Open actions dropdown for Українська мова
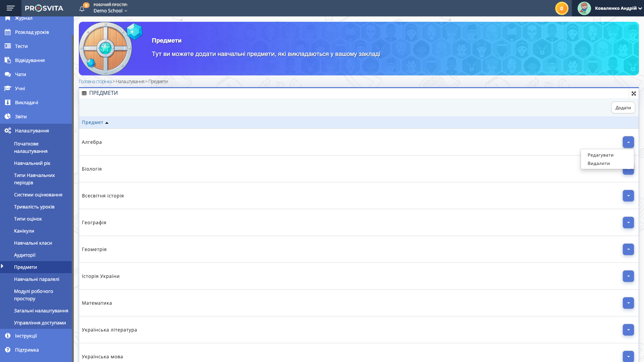Viewport: 644px width, 362px height. point(628,356)
